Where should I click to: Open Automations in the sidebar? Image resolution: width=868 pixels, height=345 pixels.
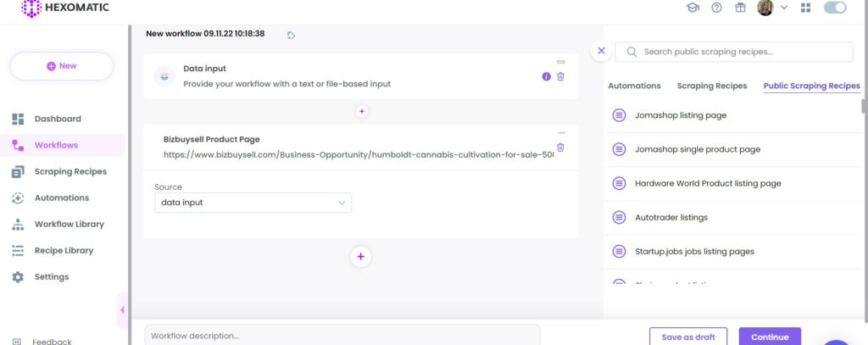[x=61, y=198]
